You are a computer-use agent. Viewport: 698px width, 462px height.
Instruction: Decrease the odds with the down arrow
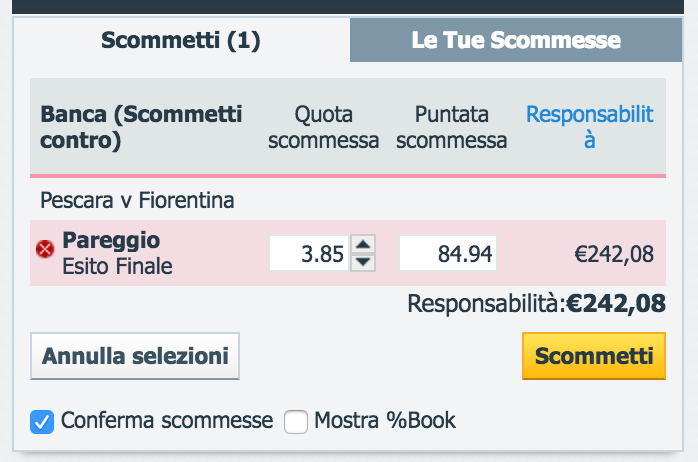[363, 262]
